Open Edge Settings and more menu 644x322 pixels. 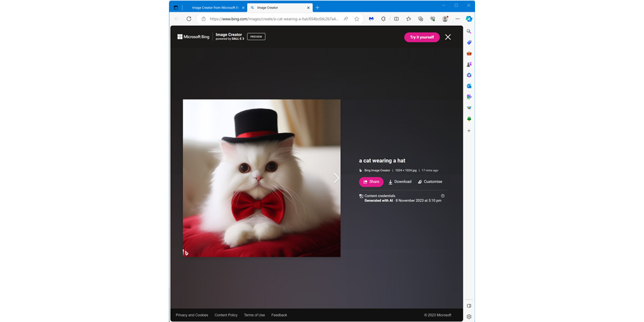tap(458, 19)
